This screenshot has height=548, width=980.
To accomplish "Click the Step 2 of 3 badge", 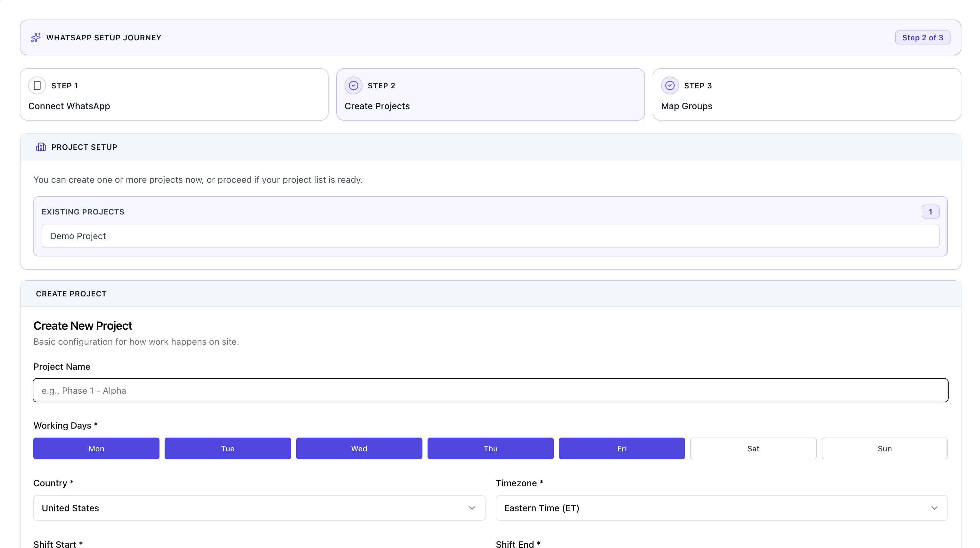I will tap(923, 38).
